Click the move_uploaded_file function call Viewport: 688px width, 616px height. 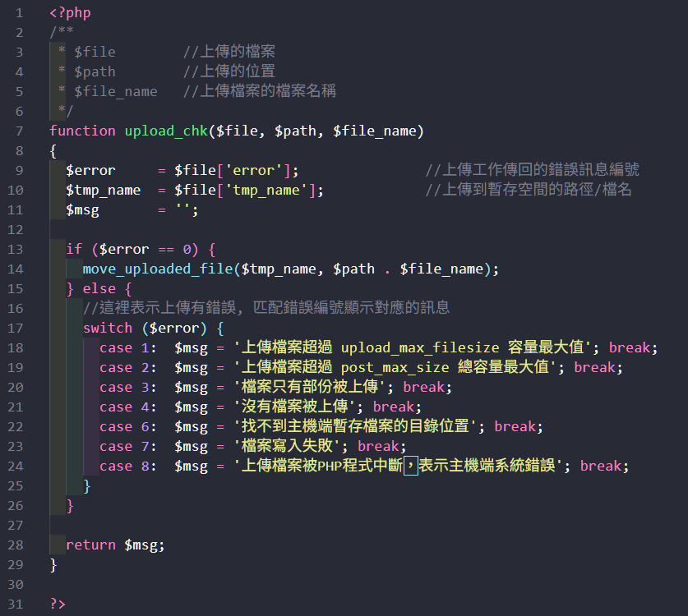[x=157, y=269]
